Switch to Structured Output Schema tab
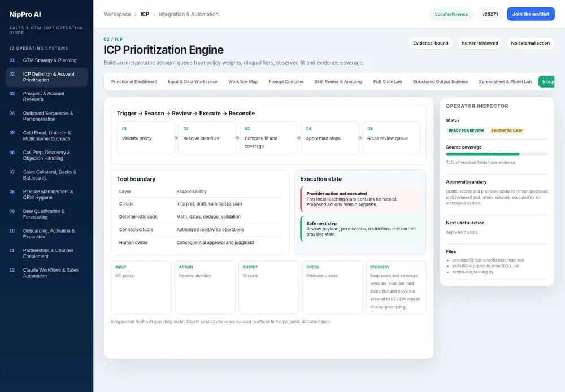565x392 pixels. 440,81
